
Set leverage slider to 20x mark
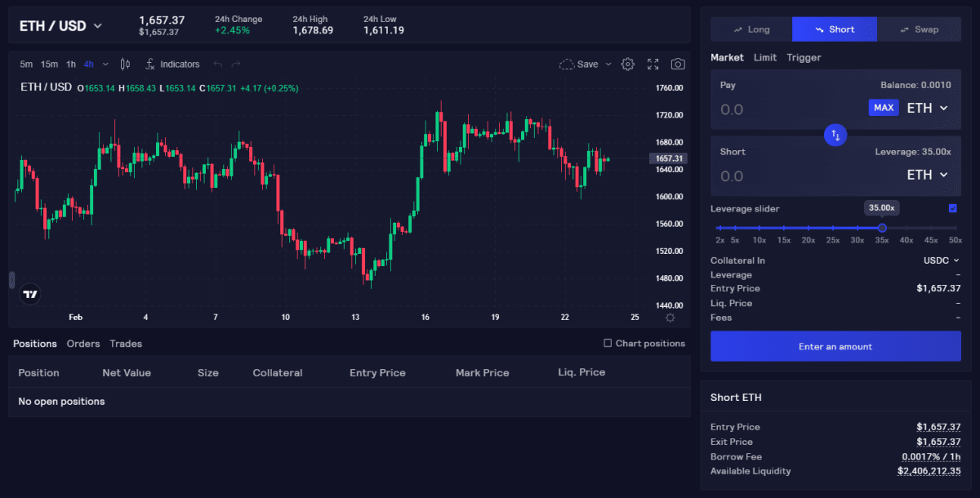808,229
